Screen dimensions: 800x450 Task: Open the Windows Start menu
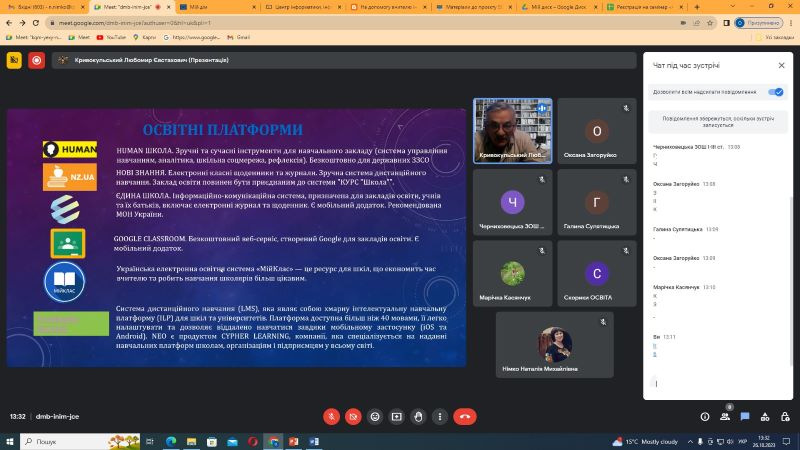(10, 441)
